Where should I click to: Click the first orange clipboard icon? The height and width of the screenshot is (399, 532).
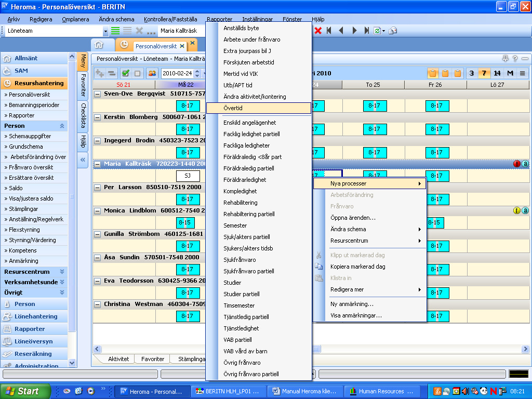tap(433, 73)
